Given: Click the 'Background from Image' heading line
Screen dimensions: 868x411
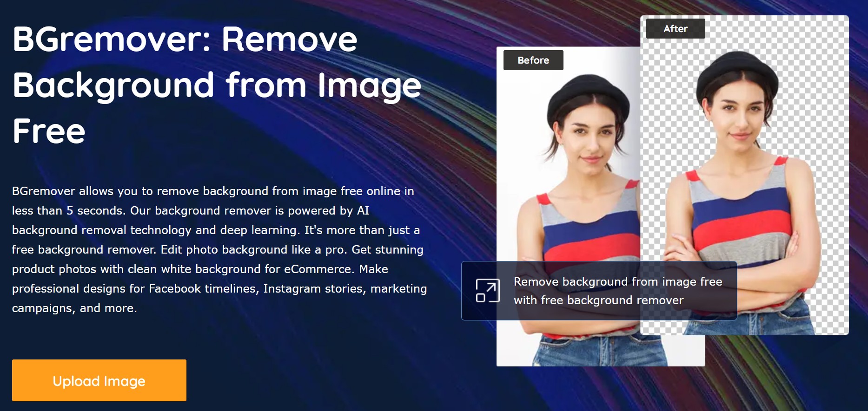Looking at the screenshot, I should click(x=217, y=85).
